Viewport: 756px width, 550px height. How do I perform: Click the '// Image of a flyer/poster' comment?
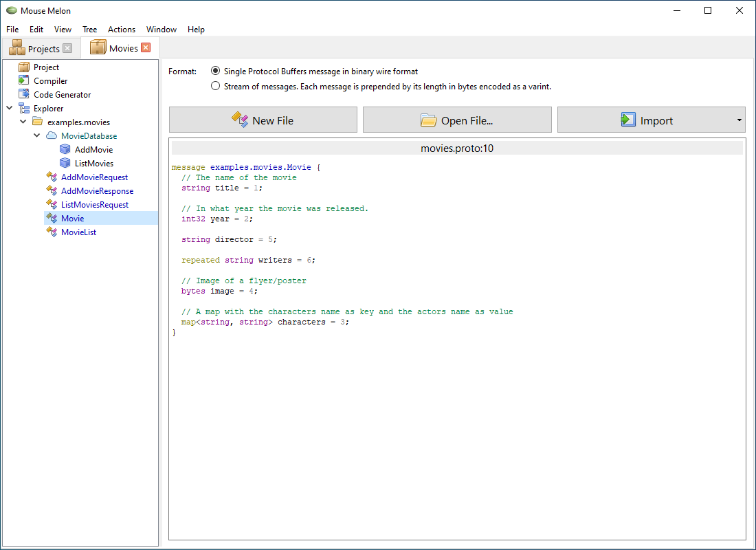click(244, 280)
